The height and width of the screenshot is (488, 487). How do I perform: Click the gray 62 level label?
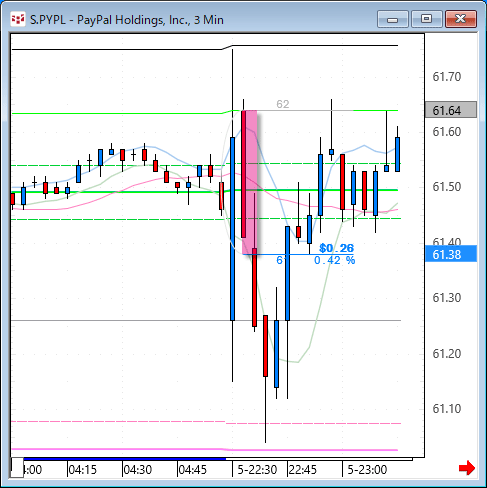point(283,104)
